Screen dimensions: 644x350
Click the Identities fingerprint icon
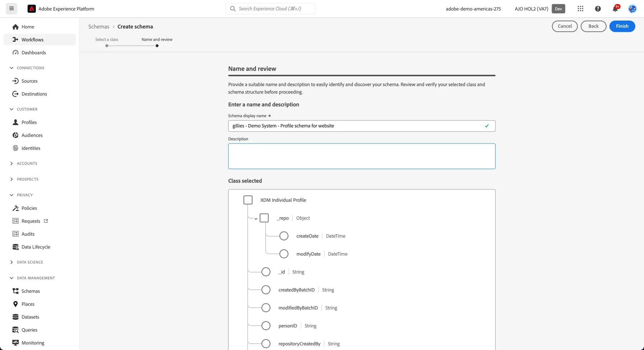coord(15,148)
